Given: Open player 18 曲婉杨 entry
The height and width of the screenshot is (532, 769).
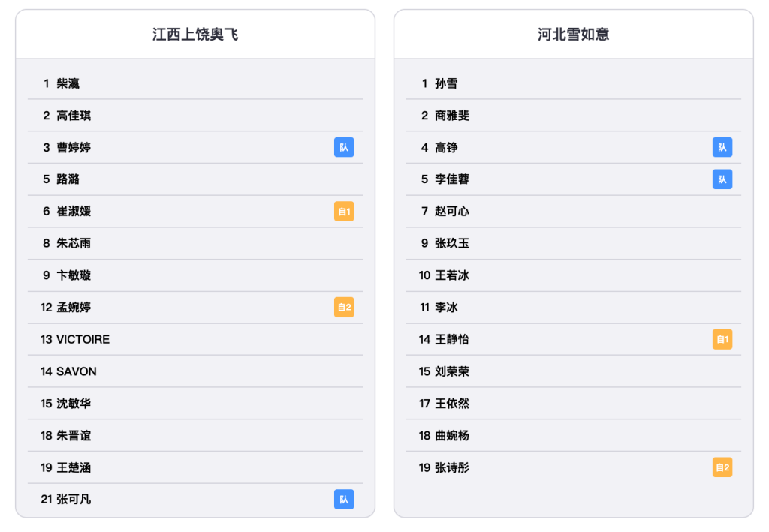Looking at the screenshot, I should (x=573, y=435).
